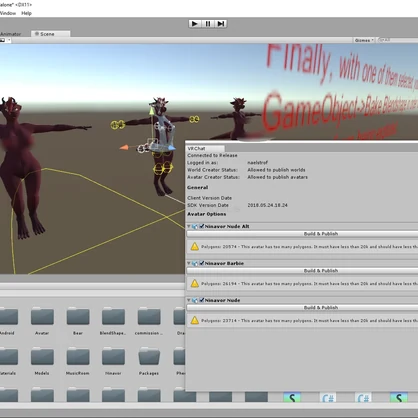Screen dimensions: 418x418
Task: Build & Publish the Ninavor Barbie avatar
Action: 302,271
